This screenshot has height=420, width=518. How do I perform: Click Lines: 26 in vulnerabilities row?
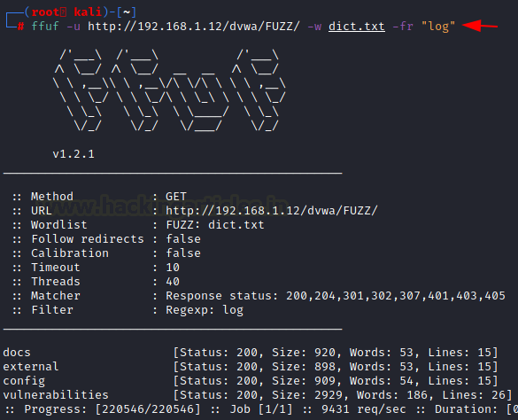(474, 395)
